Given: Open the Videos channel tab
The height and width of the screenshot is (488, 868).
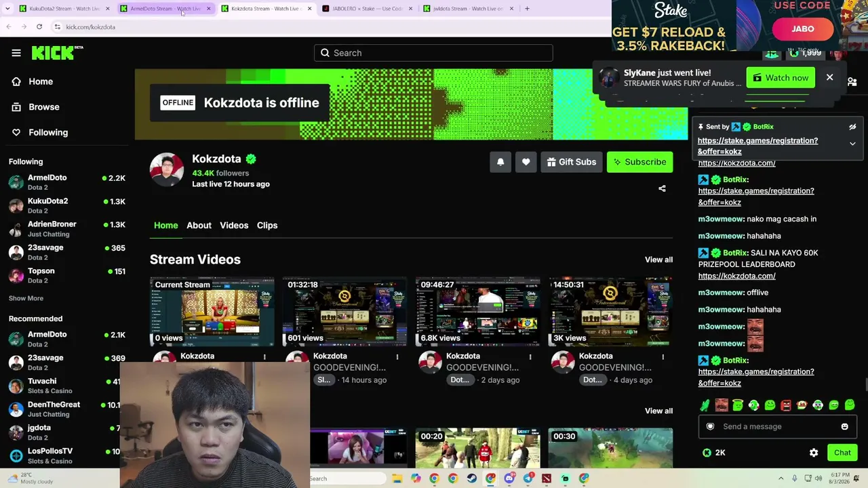Looking at the screenshot, I should point(234,225).
